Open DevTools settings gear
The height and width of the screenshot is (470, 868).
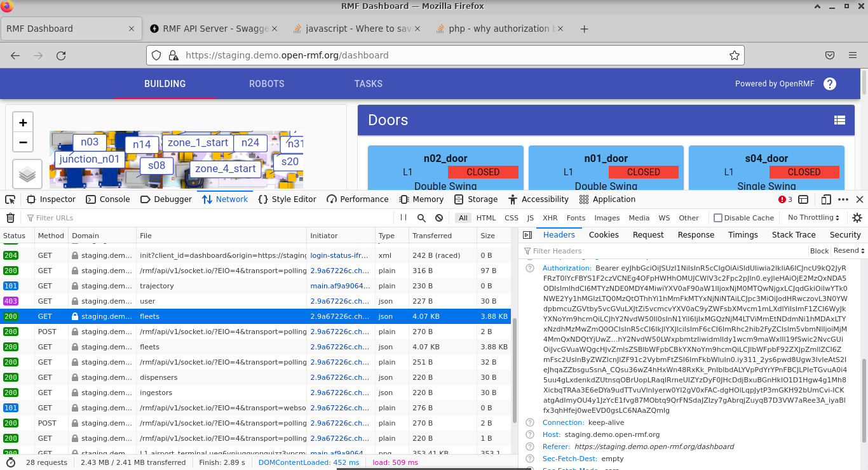click(857, 218)
